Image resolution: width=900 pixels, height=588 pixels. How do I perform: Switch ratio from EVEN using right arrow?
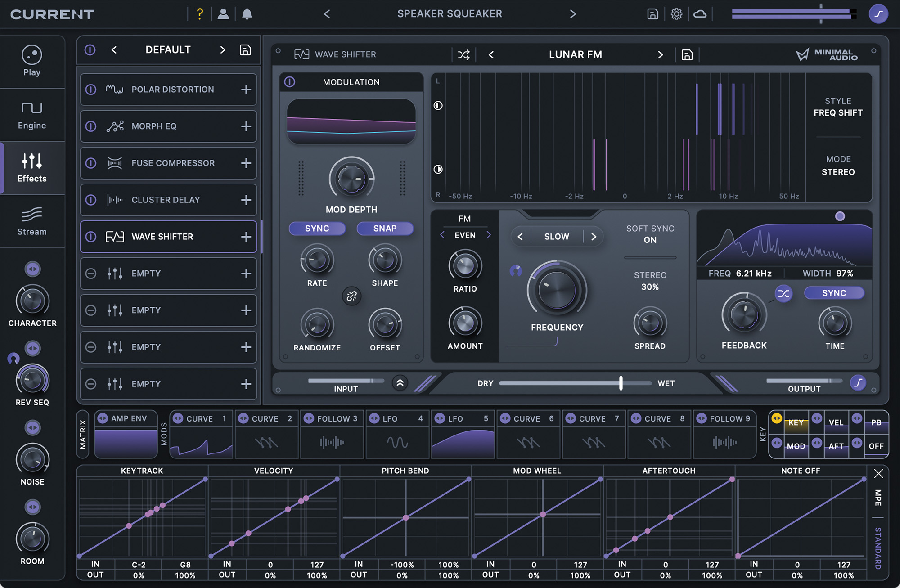tap(489, 235)
